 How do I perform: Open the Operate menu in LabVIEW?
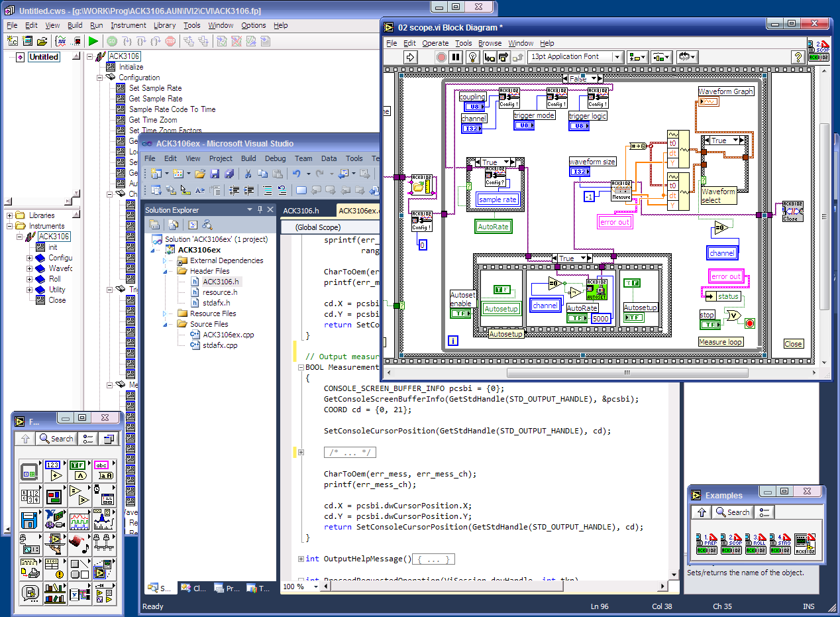(x=437, y=43)
